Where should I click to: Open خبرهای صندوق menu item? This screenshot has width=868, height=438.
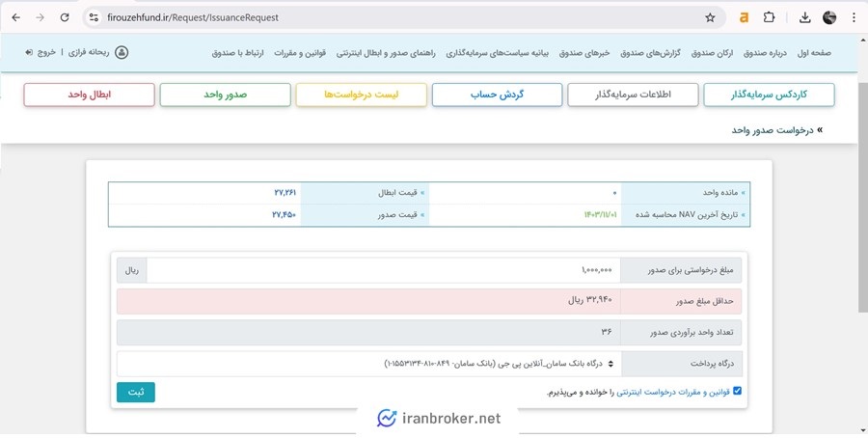(584, 53)
